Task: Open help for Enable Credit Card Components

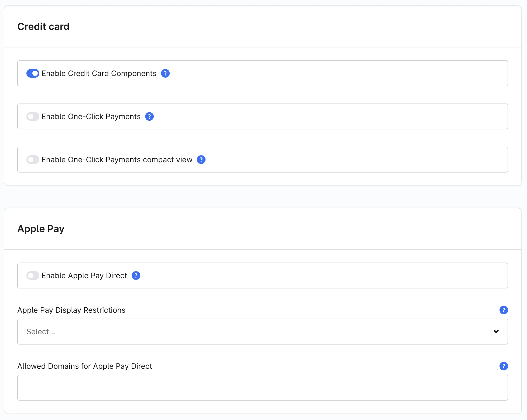Action: (165, 73)
